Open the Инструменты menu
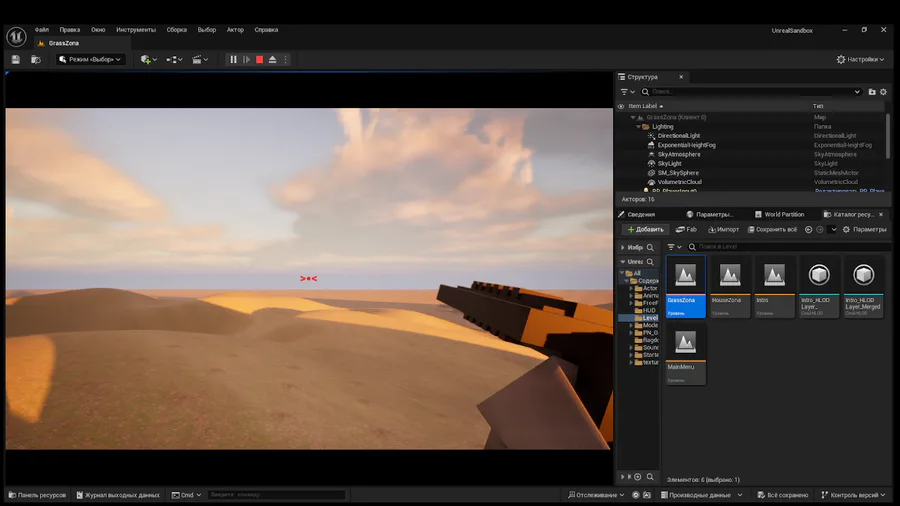This screenshot has width=900, height=506. click(x=136, y=30)
